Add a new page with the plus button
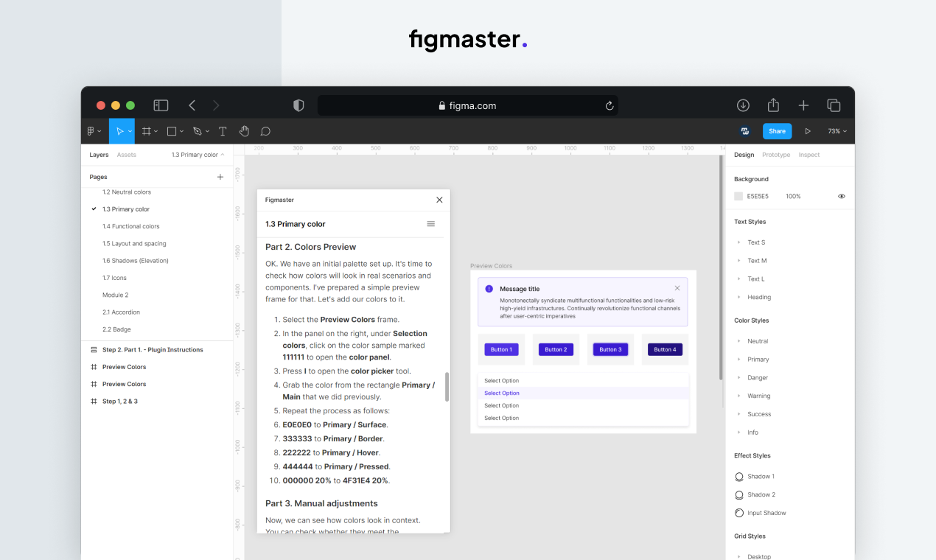The width and height of the screenshot is (936, 560). [220, 177]
